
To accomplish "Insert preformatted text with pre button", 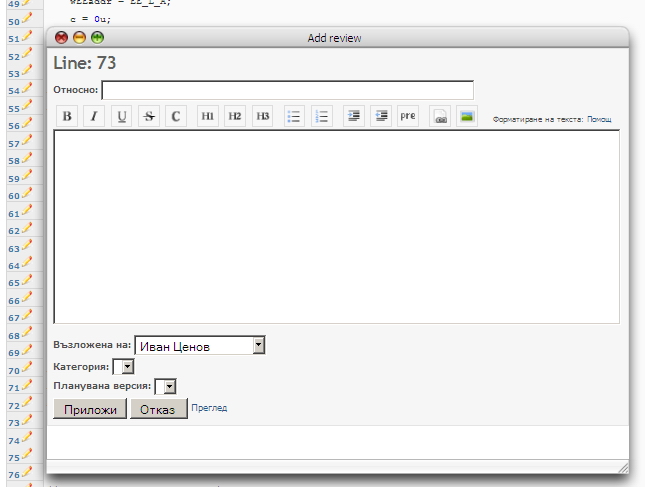I will point(408,116).
